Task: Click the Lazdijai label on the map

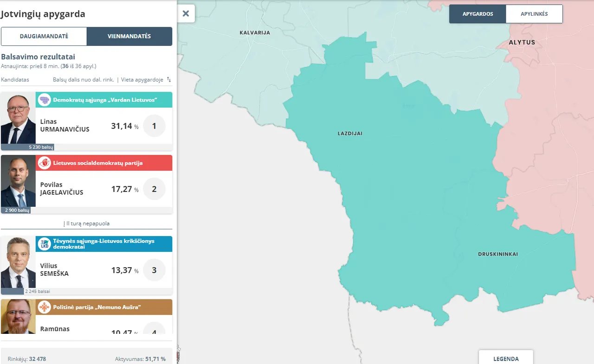Action: click(x=350, y=134)
